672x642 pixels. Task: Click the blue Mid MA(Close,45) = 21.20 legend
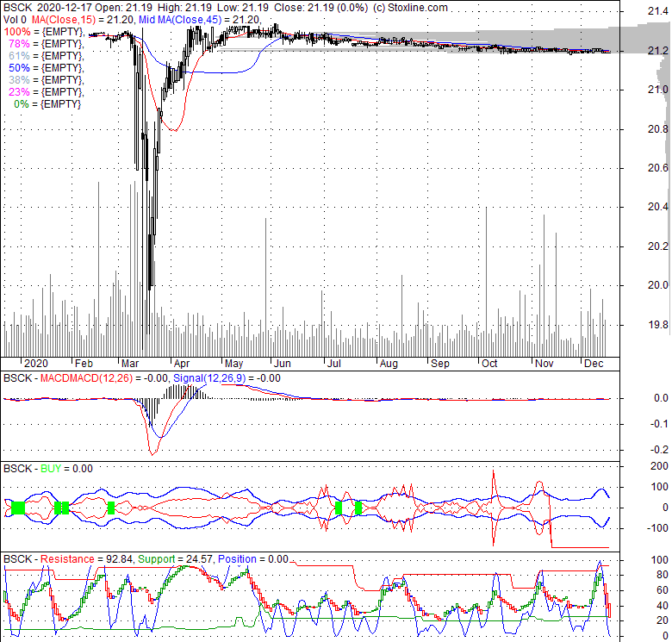[200, 20]
